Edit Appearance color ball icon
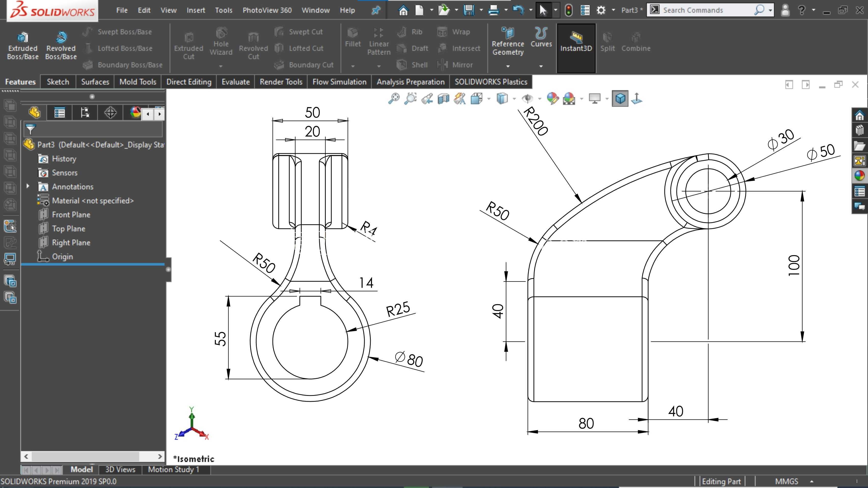The width and height of the screenshot is (868, 488). (553, 99)
